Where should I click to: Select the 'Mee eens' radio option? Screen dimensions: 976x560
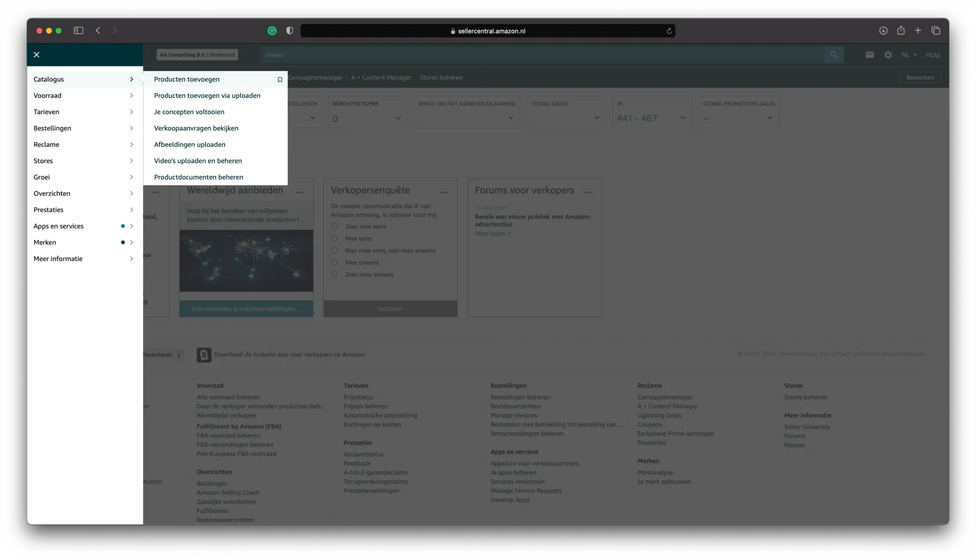click(x=334, y=238)
